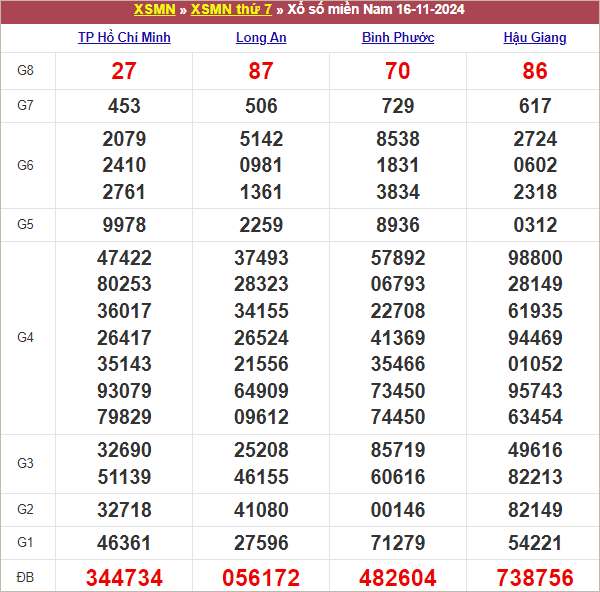Image resolution: width=600 pixels, height=592 pixels.
Task: Click the G5 number 8936
Action: (398, 225)
